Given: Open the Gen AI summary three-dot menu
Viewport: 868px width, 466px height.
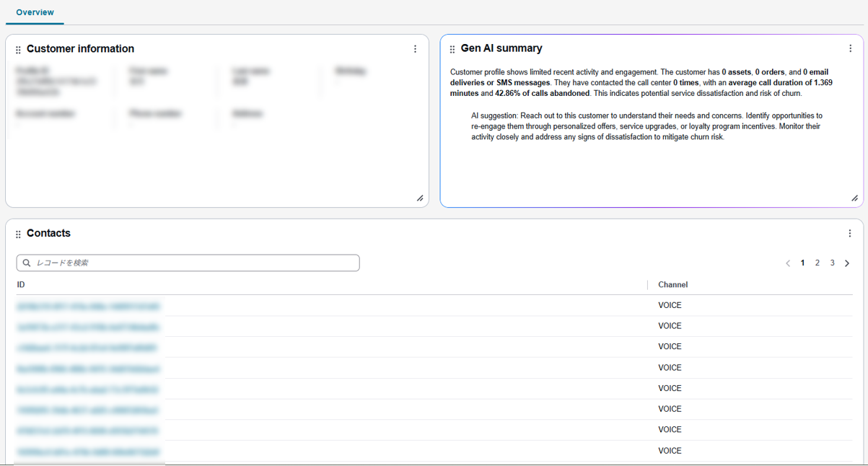Looking at the screenshot, I should click(x=850, y=48).
